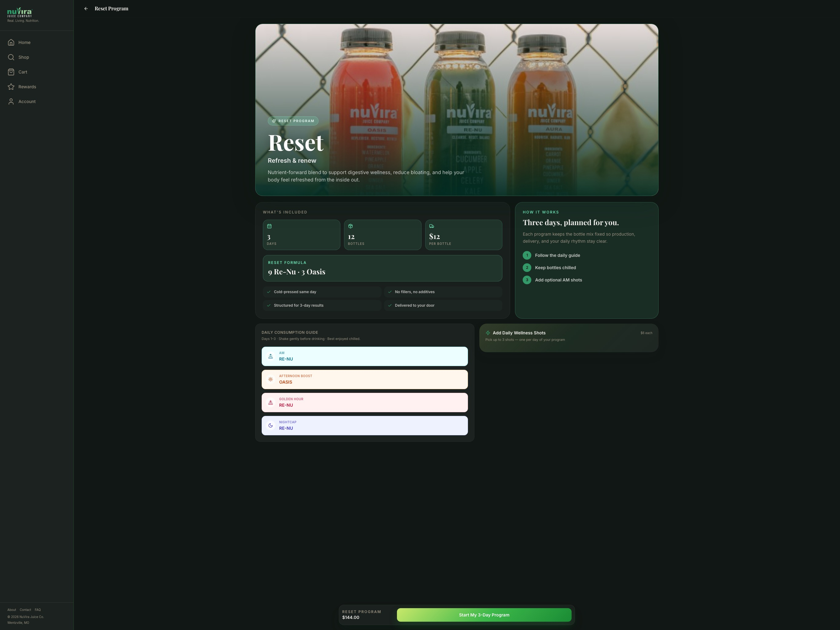
Task: Click the What's Included heading
Action: coord(285,212)
